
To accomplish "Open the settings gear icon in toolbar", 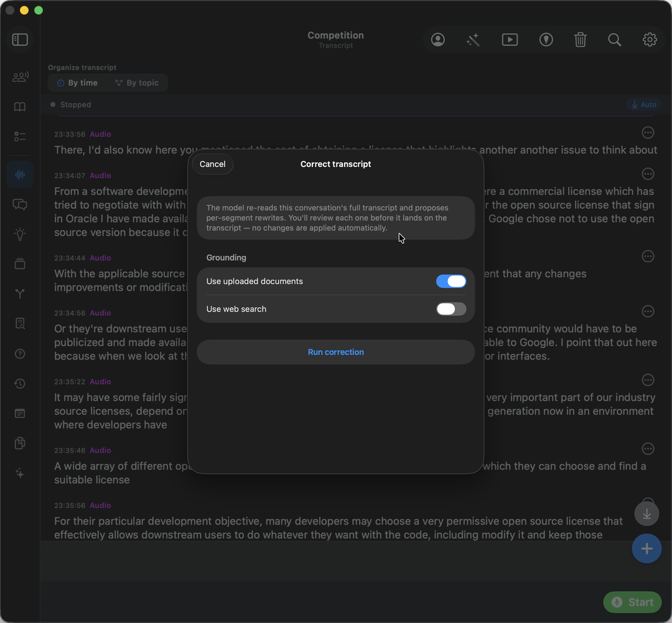I will click(650, 40).
